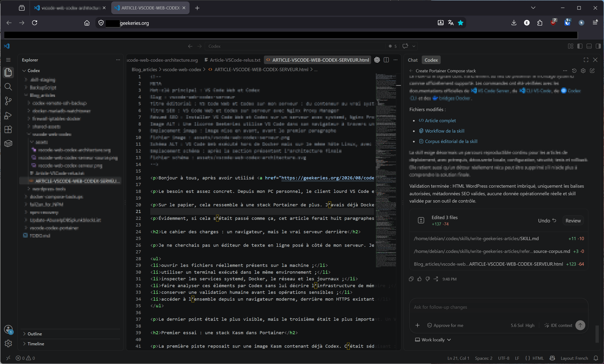604x364 pixels.
Task: Undo the edited 3 files
Action: [x=547, y=221]
